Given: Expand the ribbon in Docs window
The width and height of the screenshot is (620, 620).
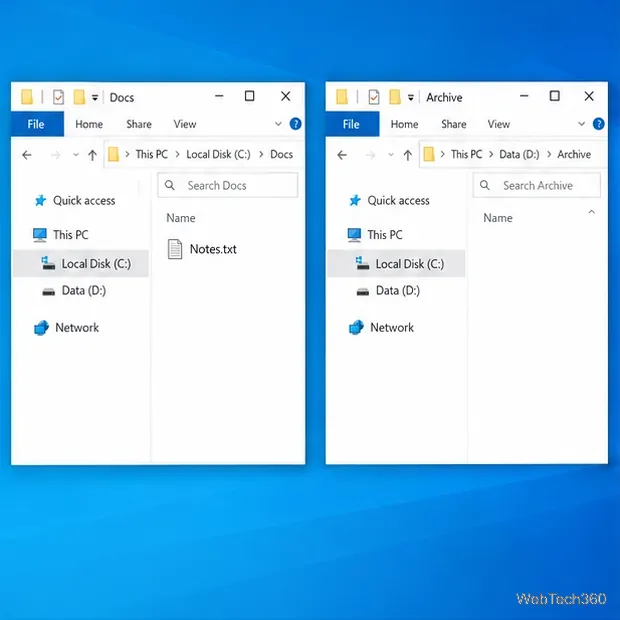Looking at the screenshot, I should (278, 124).
